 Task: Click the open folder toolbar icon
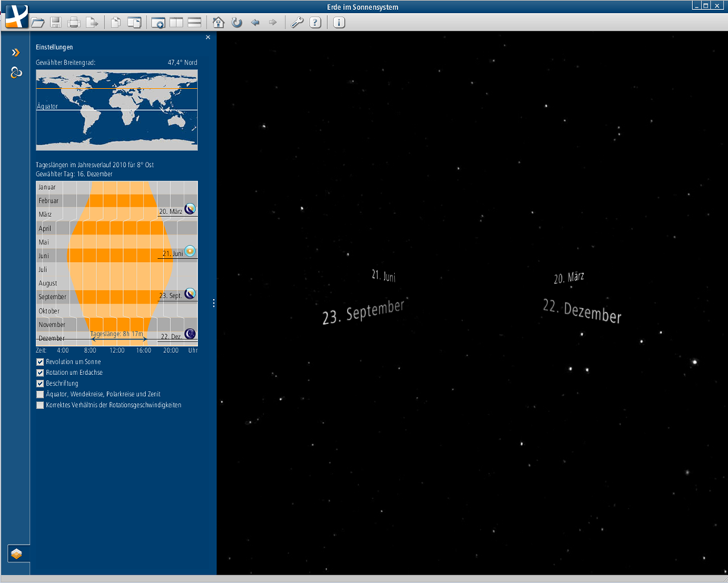pos(37,23)
